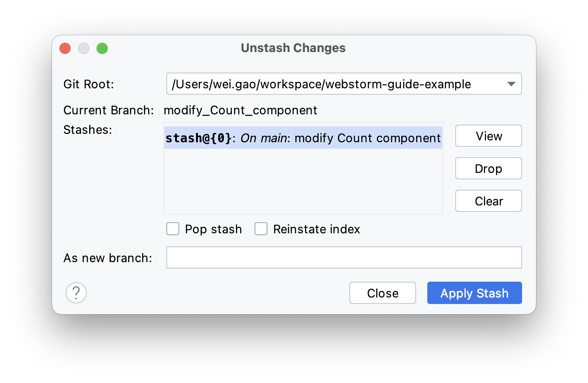Image resolution: width=588 pixels, height=383 pixels.
Task: Click the question mark help button
Action: click(x=76, y=293)
